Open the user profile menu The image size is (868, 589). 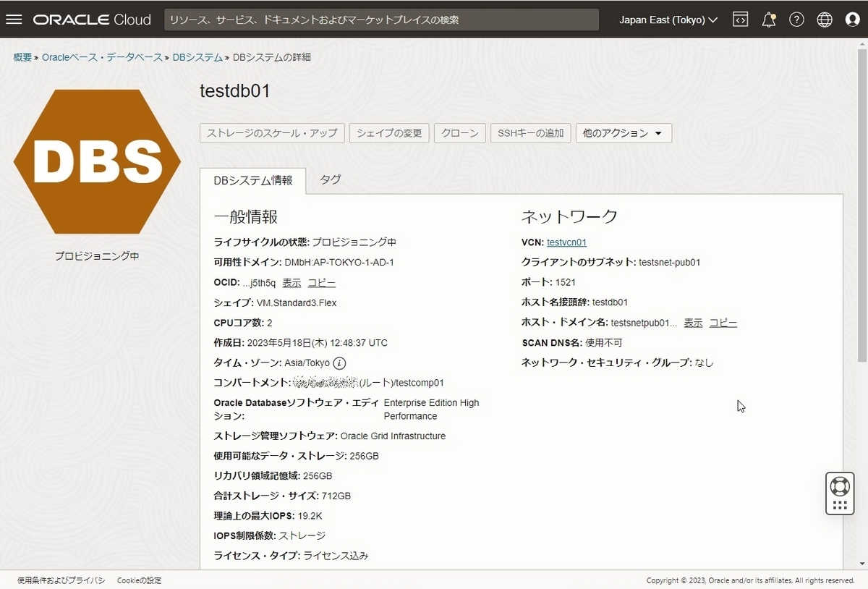[x=853, y=20]
